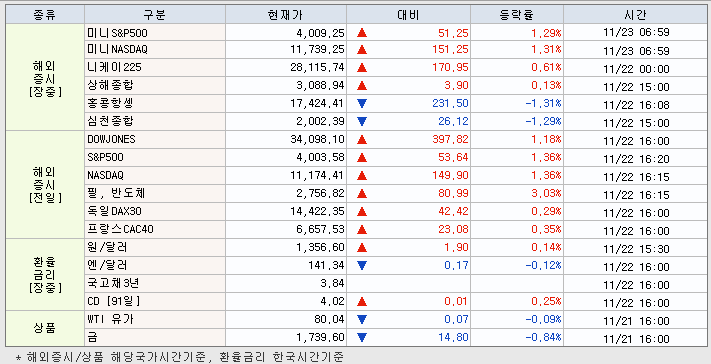Click the change value 231.50
The image size is (711, 364).
(x=450, y=103)
